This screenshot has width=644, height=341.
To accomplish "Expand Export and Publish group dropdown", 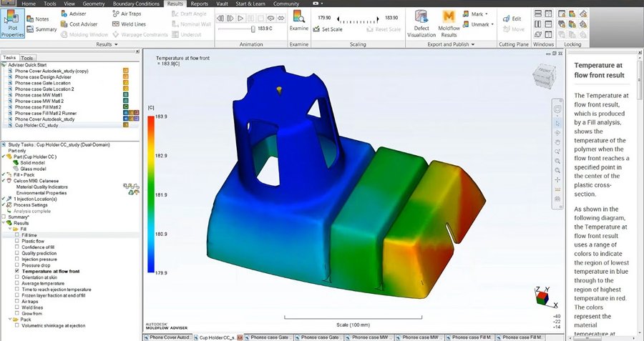I will [451, 44].
